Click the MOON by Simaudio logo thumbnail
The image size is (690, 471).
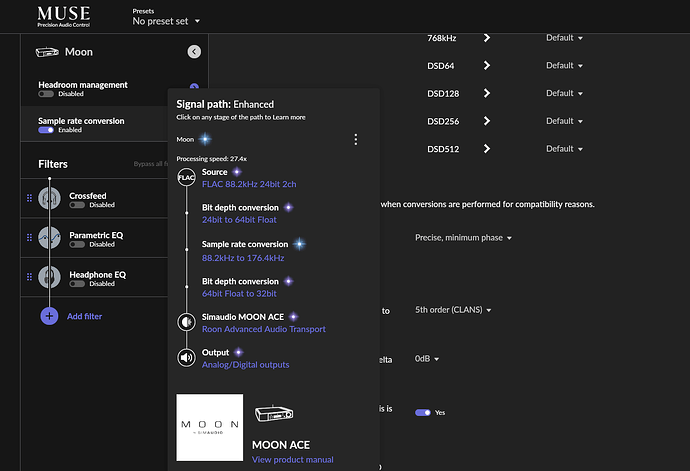(209, 427)
